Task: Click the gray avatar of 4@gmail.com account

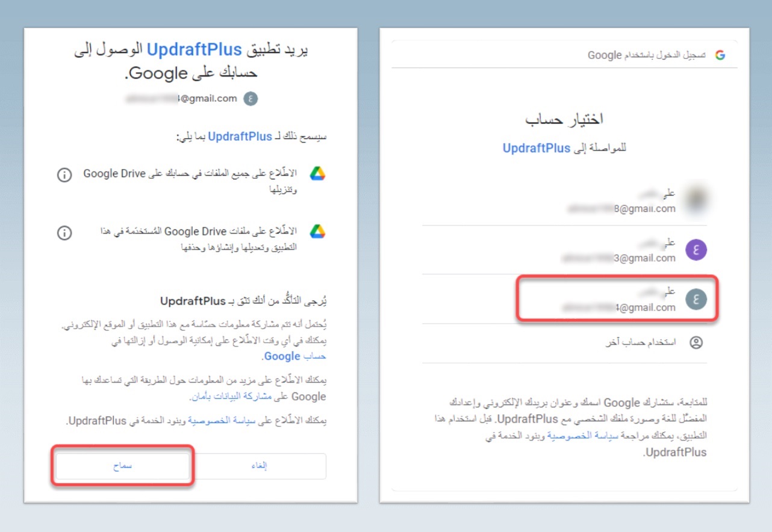Action: 696,299
